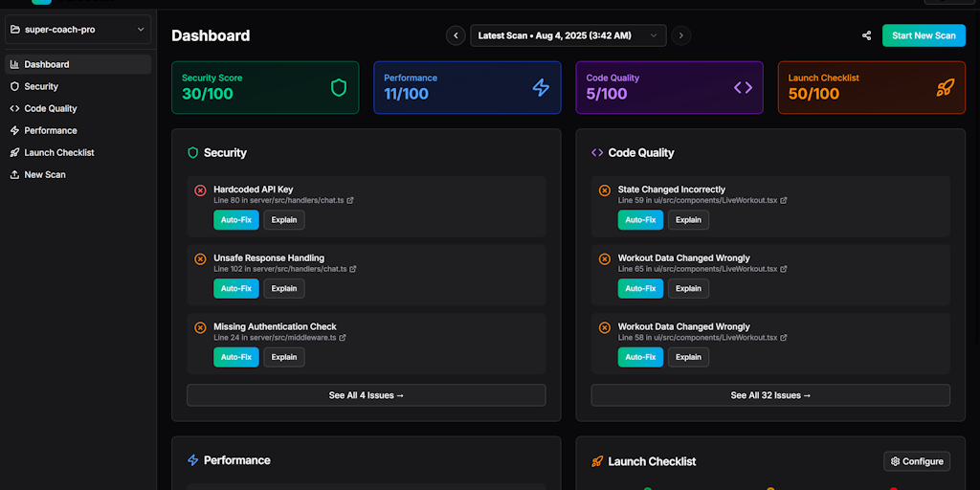The image size is (980, 490).
Task: Go to previous scan with left arrow
Action: click(x=456, y=35)
